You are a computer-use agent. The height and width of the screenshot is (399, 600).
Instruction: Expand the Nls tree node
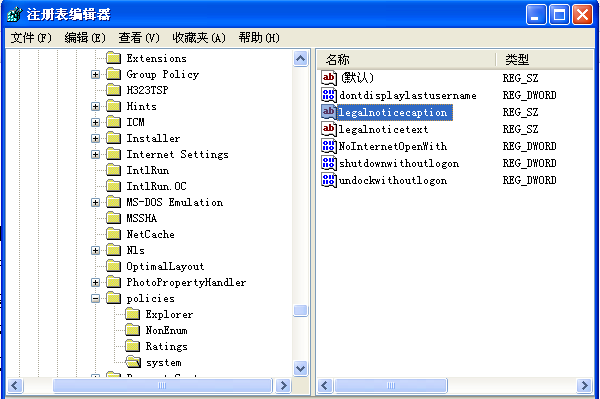[x=95, y=251]
